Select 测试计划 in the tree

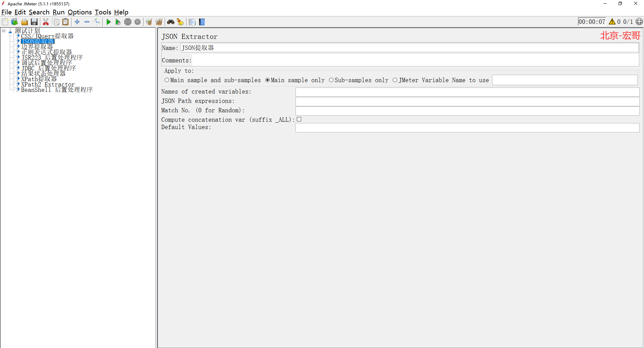pyautogui.click(x=28, y=31)
